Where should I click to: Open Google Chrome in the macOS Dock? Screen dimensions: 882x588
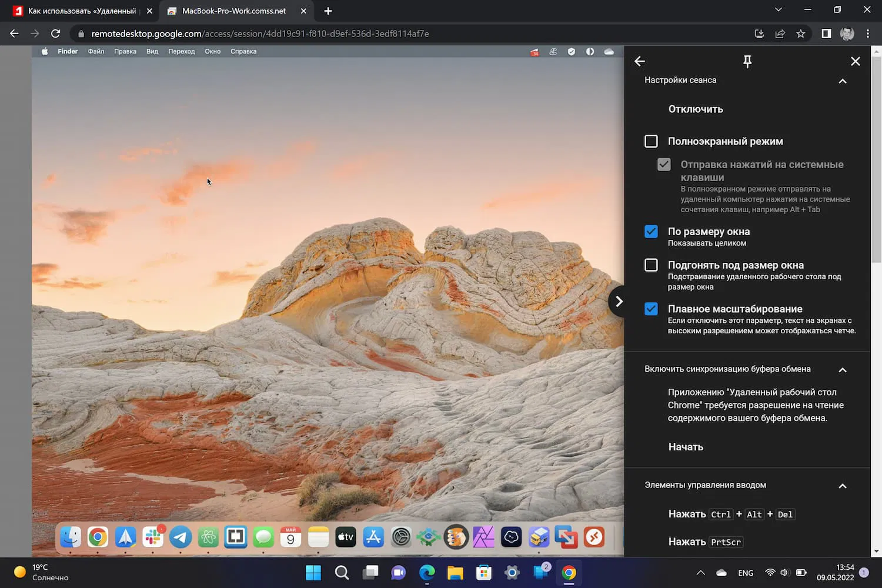(98, 537)
